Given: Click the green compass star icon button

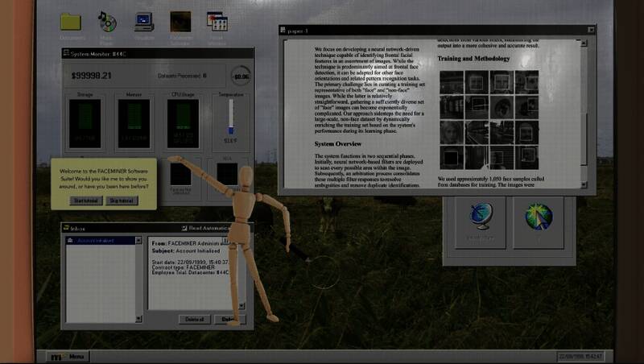Looking at the screenshot, I should 539,217.
